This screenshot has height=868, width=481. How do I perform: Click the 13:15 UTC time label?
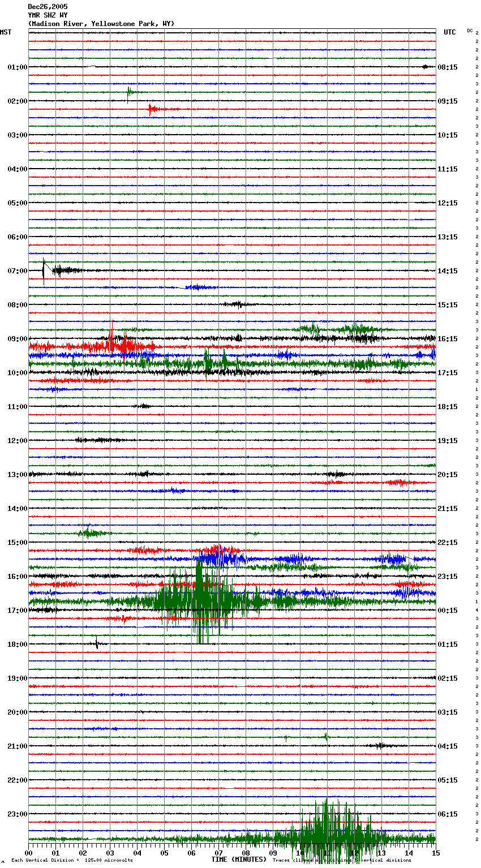(x=448, y=237)
